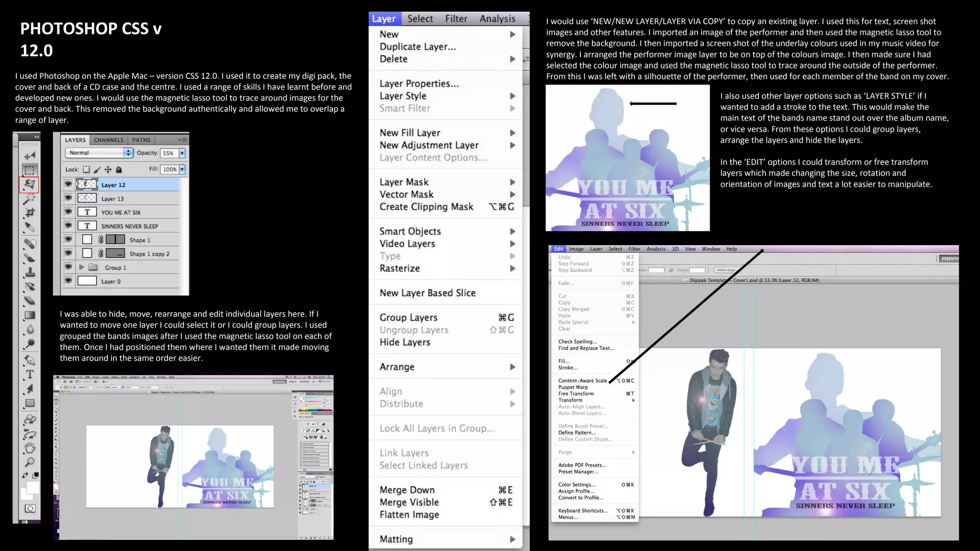Open the Normal blend mode dropdown
Screen dimensions: 980x551
point(99,153)
